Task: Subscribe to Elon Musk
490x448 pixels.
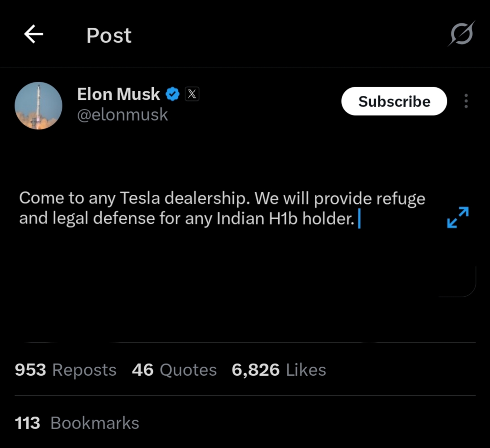Action: coord(394,101)
